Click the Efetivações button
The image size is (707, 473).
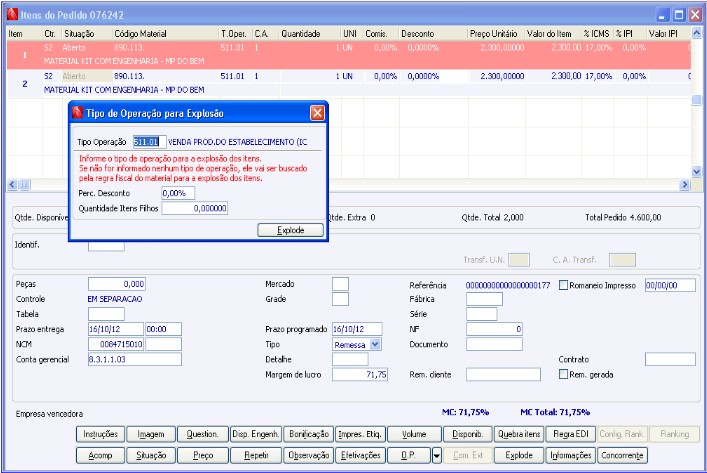360,455
